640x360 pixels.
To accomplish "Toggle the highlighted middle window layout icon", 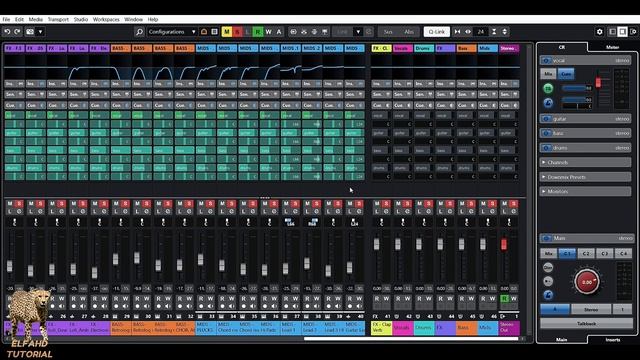I will point(622,31).
